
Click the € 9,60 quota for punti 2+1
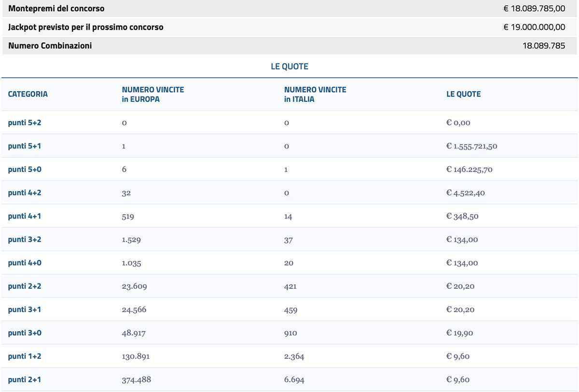point(458,380)
